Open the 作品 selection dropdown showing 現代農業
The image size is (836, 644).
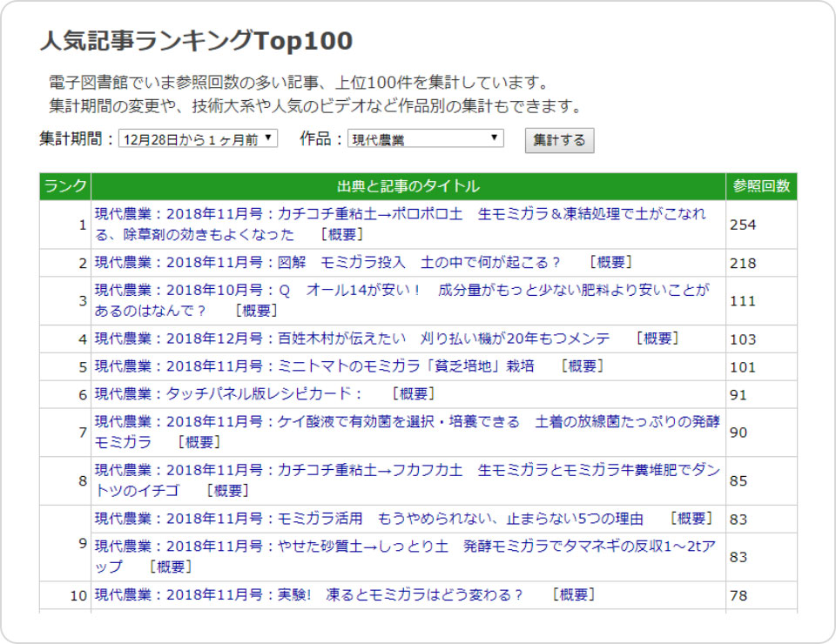(x=426, y=138)
